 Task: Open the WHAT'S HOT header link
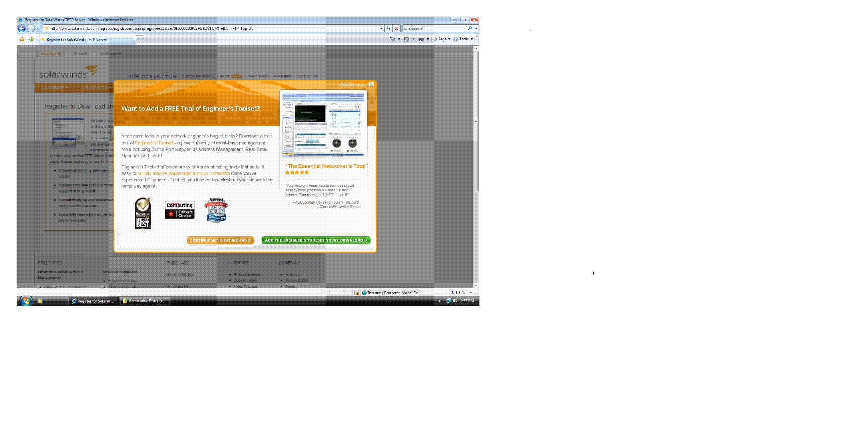coord(259,76)
